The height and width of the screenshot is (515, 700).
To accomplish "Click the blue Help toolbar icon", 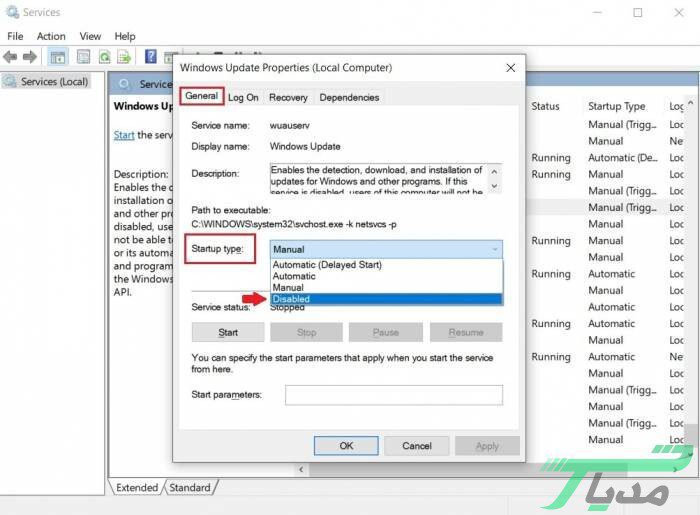I will (151, 57).
